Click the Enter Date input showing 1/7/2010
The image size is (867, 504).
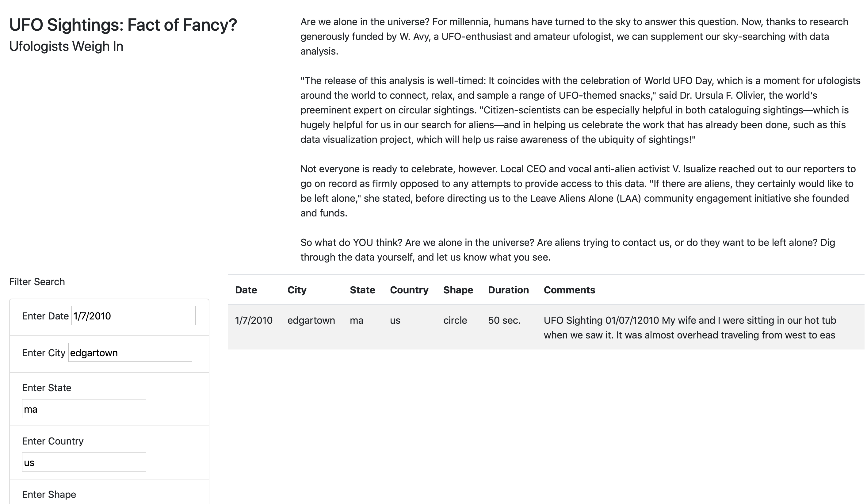pyautogui.click(x=133, y=316)
